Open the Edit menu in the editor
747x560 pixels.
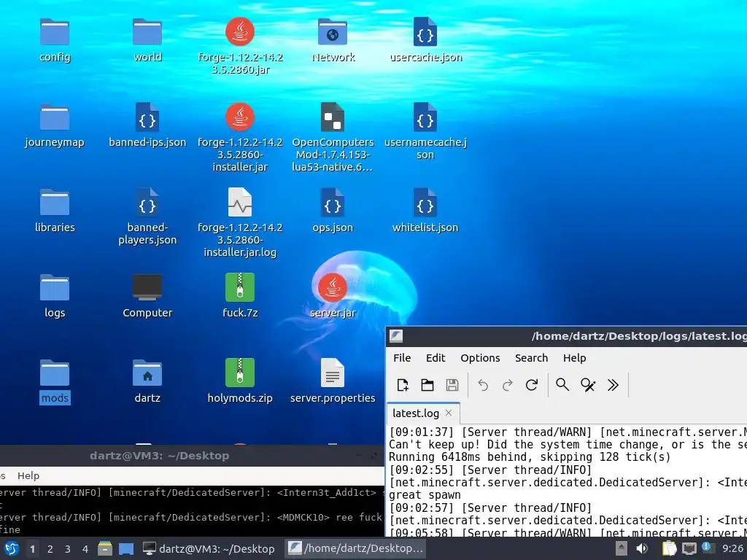[436, 357]
